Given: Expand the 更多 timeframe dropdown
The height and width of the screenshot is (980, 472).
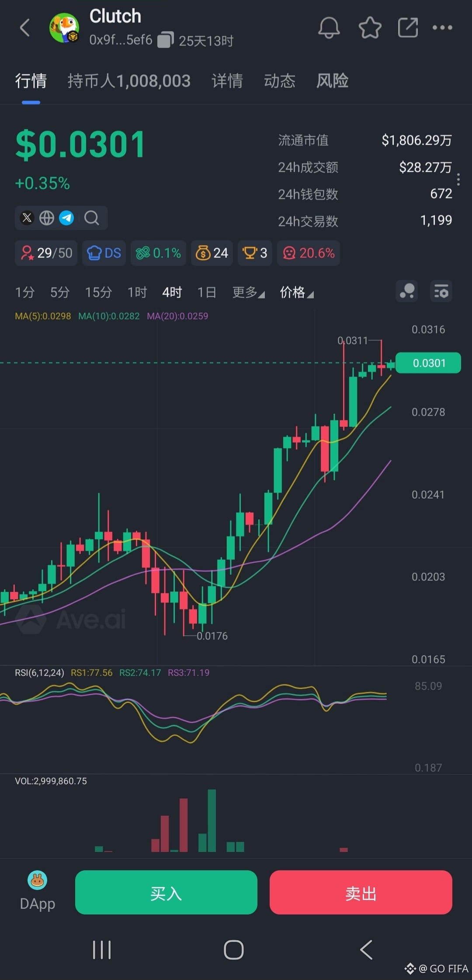Looking at the screenshot, I should coord(248,292).
